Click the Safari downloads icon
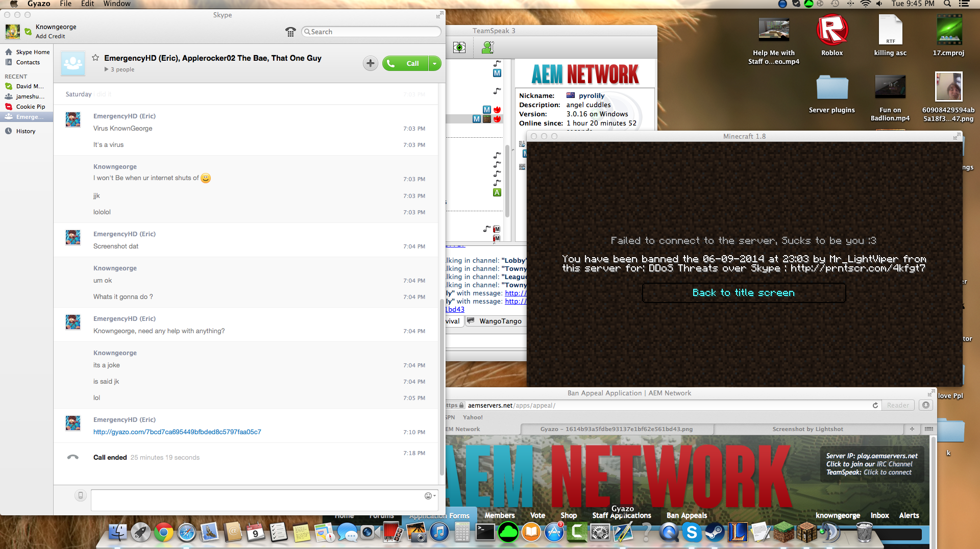This screenshot has height=549, width=980. coord(926,405)
